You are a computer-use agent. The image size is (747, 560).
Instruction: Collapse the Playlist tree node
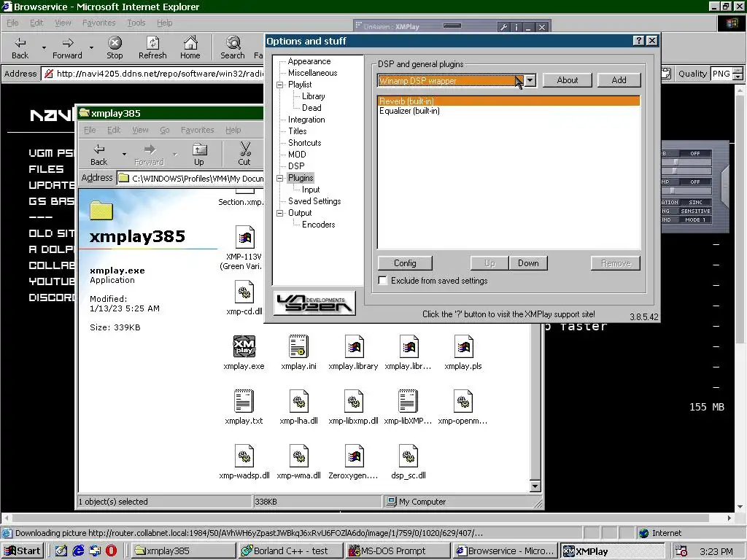pyautogui.click(x=280, y=85)
